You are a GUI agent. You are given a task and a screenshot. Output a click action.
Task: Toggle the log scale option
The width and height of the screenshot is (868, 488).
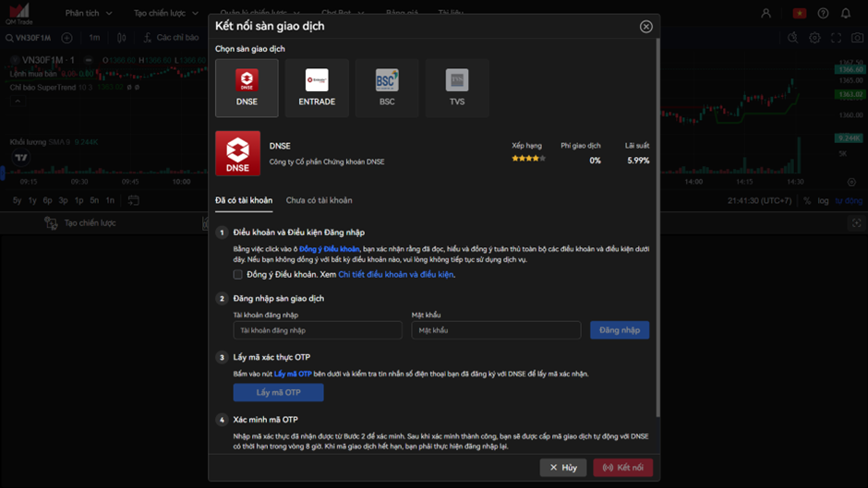click(x=823, y=201)
